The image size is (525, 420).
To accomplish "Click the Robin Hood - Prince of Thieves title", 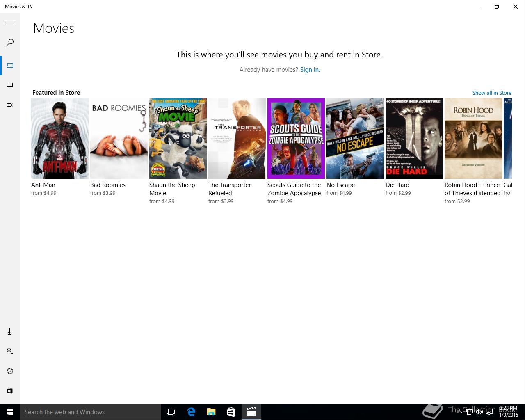I will 472,189.
